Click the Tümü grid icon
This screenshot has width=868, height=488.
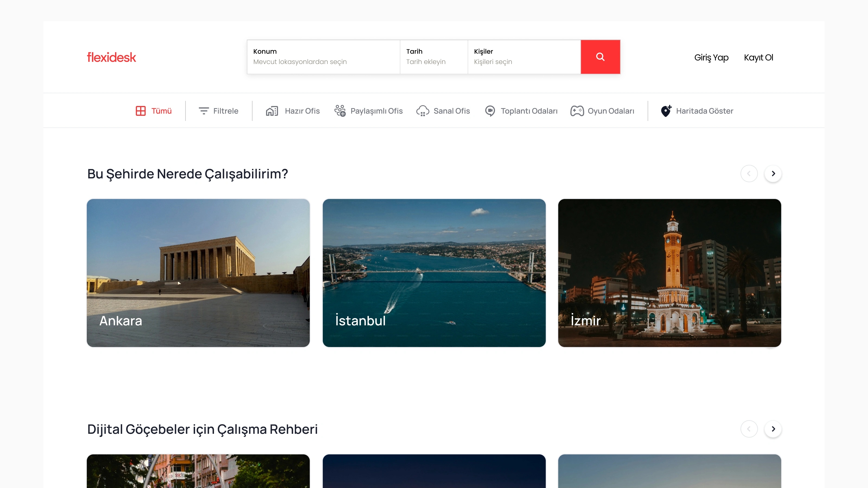pyautogui.click(x=141, y=111)
